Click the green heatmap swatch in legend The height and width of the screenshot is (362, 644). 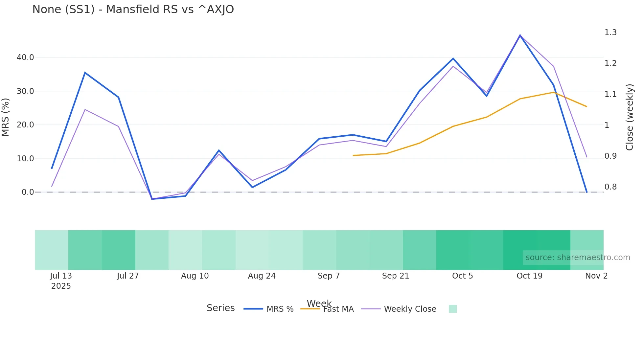452,309
